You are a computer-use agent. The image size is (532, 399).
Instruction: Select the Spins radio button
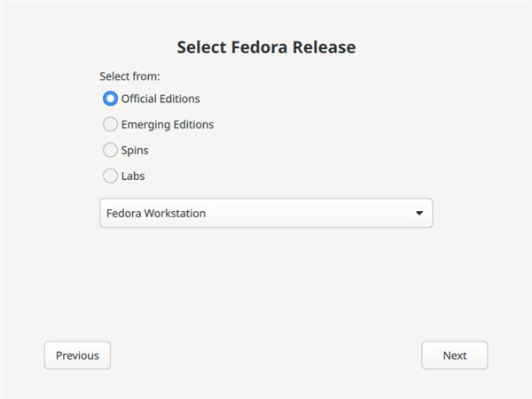(x=111, y=150)
